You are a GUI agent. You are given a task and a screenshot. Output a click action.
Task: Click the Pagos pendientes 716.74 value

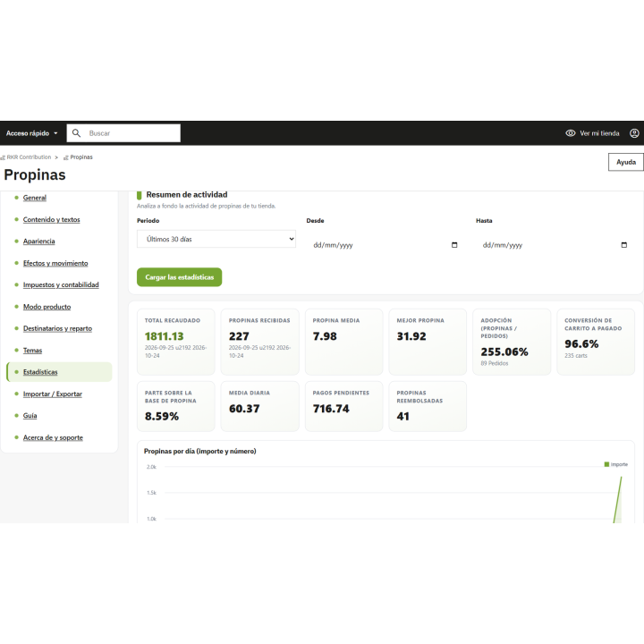(331, 409)
